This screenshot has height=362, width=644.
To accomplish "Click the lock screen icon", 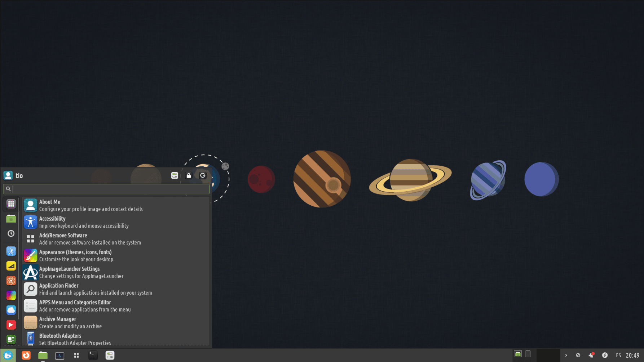I will click(x=189, y=175).
